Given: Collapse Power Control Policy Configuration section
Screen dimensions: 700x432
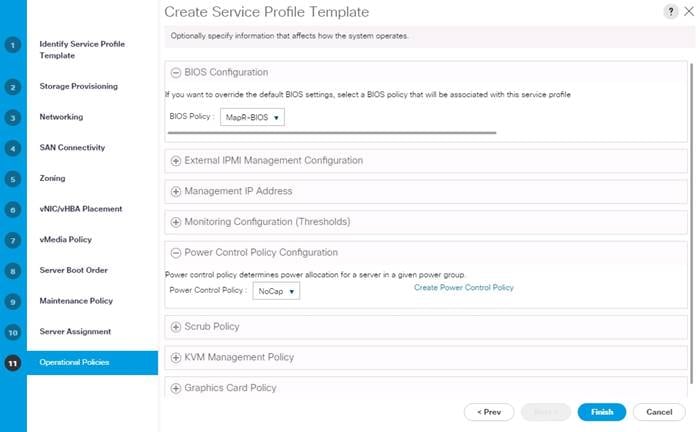Looking at the screenshot, I should (x=176, y=253).
